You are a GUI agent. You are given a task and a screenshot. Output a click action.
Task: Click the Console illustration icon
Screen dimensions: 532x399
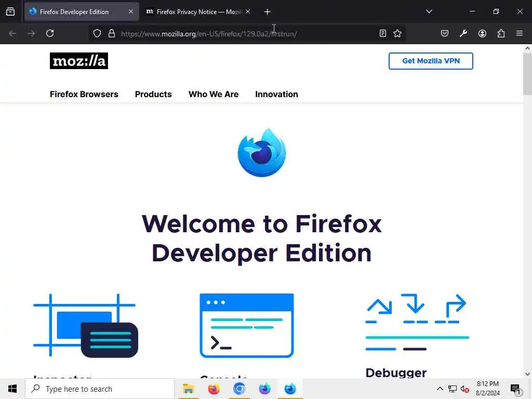click(x=247, y=325)
